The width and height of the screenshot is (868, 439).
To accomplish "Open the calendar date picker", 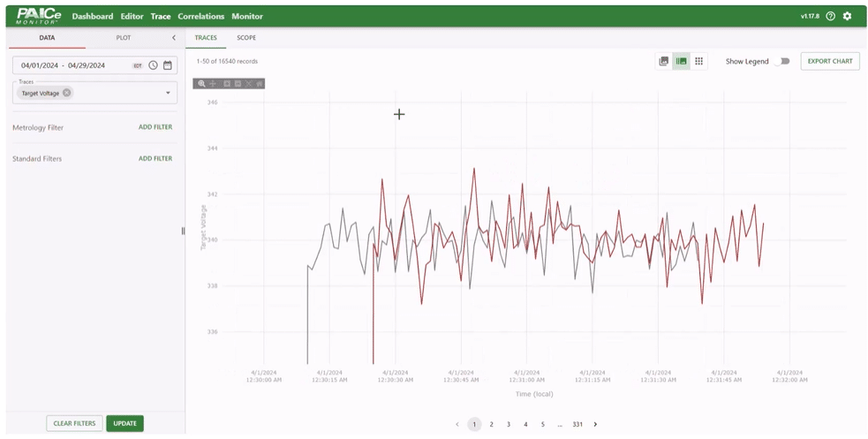I will [x=168, y=65].
